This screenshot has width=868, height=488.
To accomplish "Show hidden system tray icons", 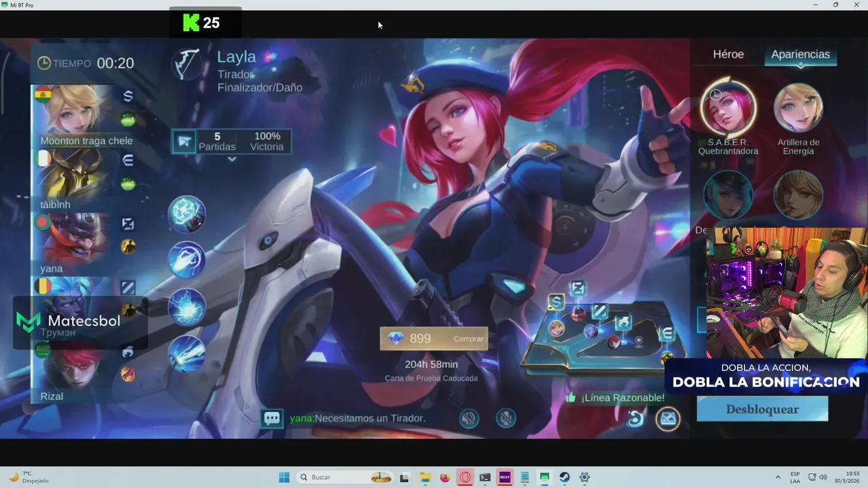I will [778, 477].
